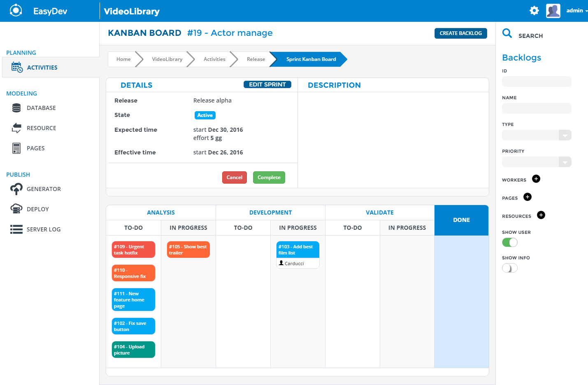Click the Release alpha value
This screenshot has height=385, width=588.
pos(212,100)
